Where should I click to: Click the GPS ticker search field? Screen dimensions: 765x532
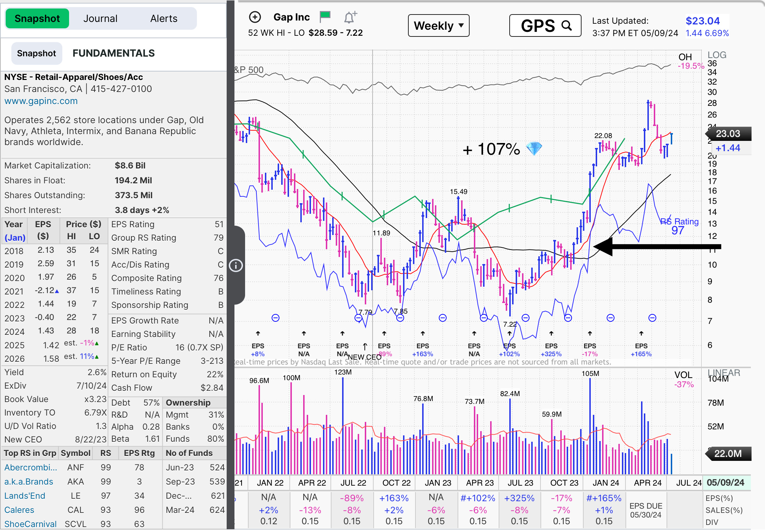click(545, 25)
